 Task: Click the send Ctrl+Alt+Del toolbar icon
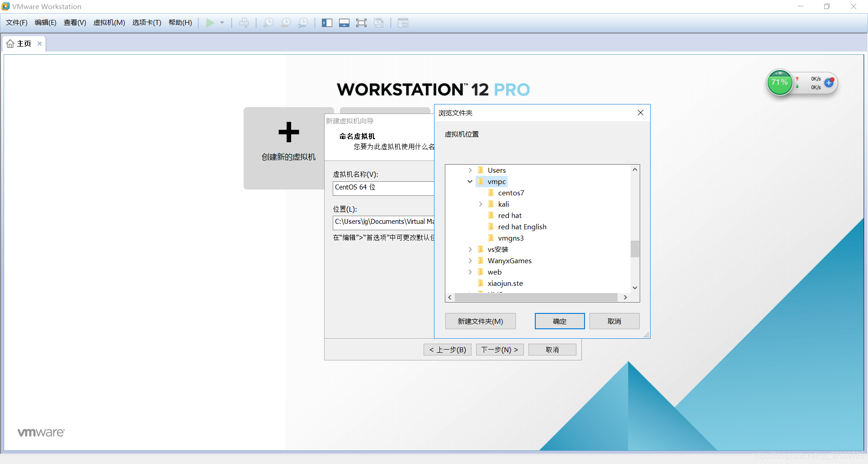click(244, 23)
